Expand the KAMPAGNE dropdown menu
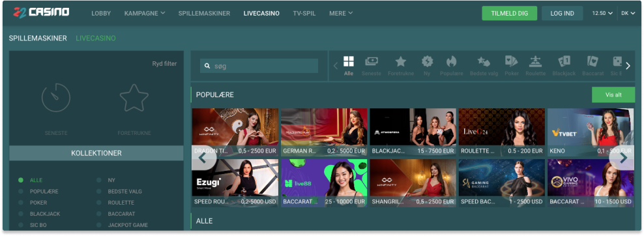The image size is (644, 236). tap(145, 13)
